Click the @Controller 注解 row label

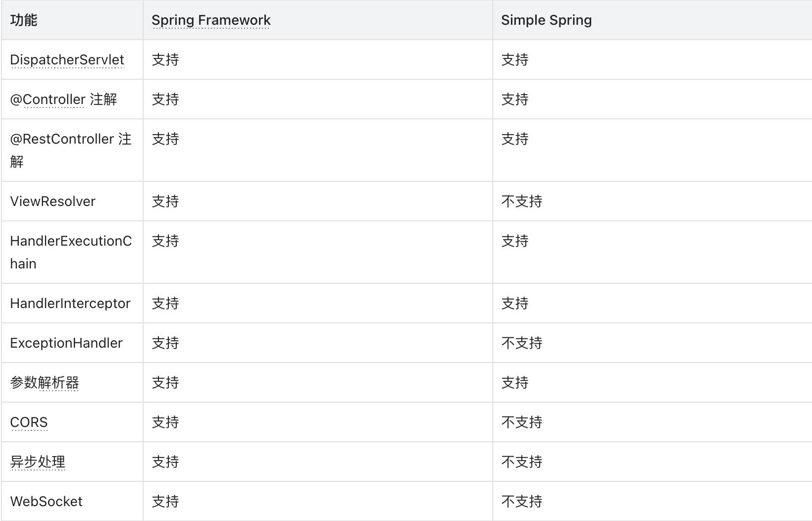[63, 100]
